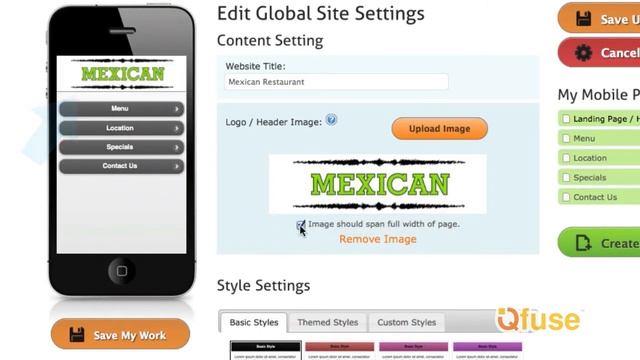Switch to the Basic Styles tab

(x=253, y=322)
